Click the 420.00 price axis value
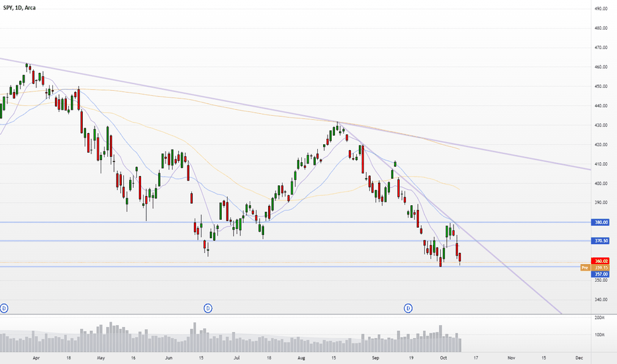 (x=601, y=145)
